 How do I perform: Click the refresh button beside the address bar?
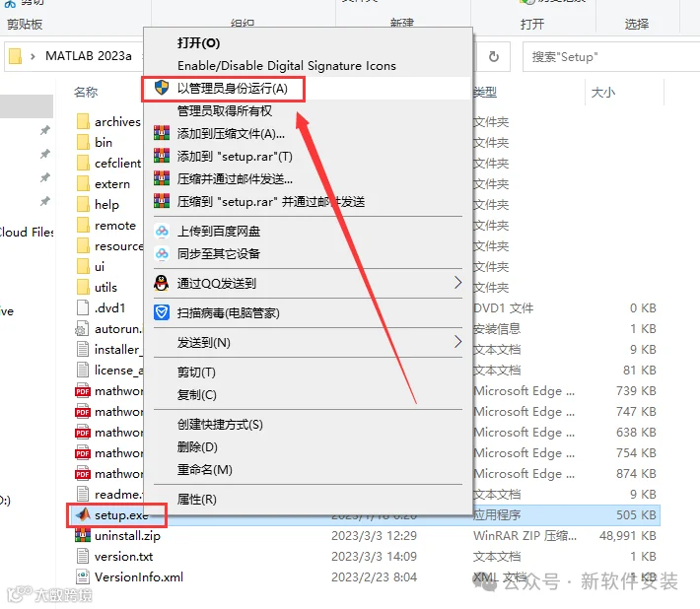coord(493,56)
